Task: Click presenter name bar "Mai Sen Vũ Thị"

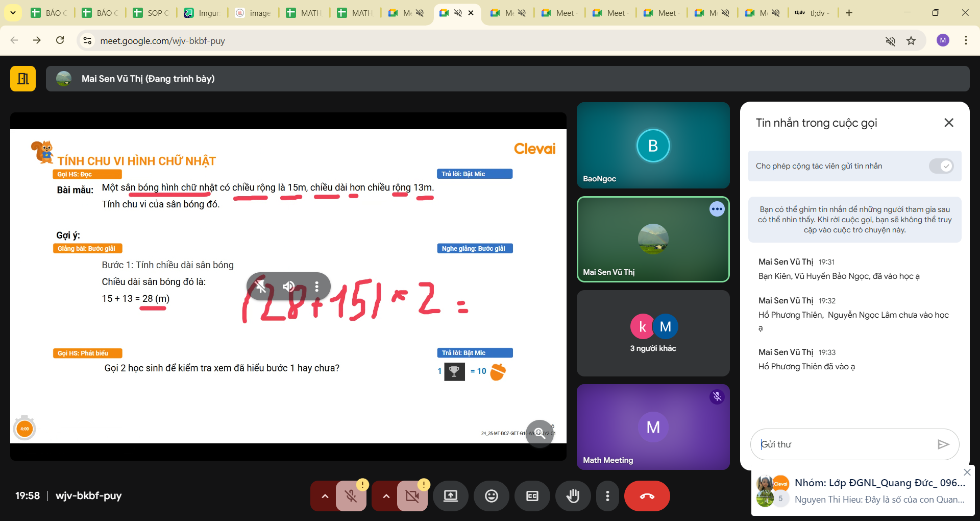Action: [x=508, y=79]
